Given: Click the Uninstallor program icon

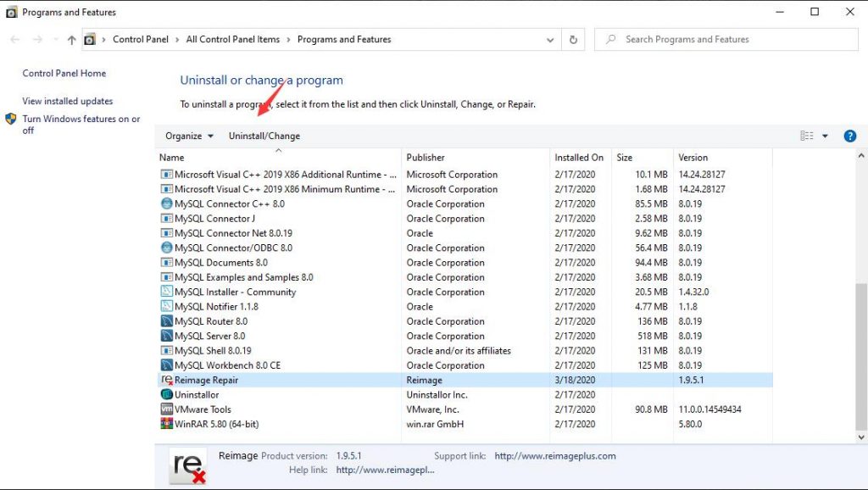Looking at the screenshot, I should pos(167,395).
